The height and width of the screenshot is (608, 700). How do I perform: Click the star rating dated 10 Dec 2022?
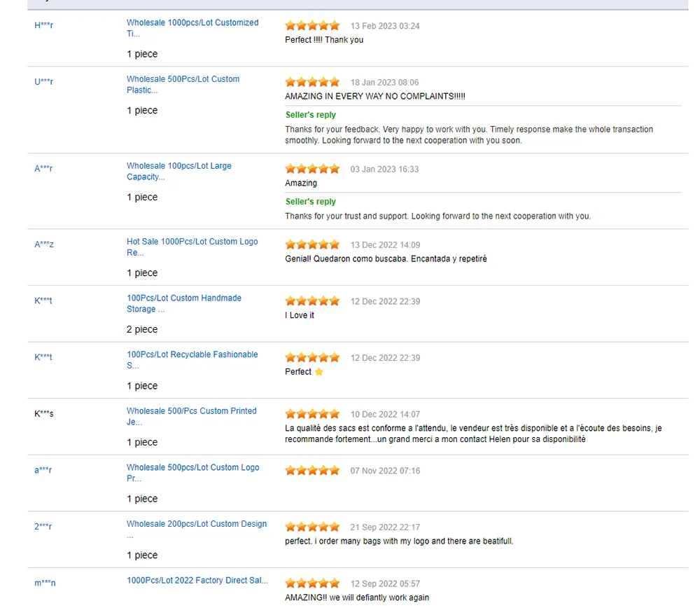coord(312,415)
